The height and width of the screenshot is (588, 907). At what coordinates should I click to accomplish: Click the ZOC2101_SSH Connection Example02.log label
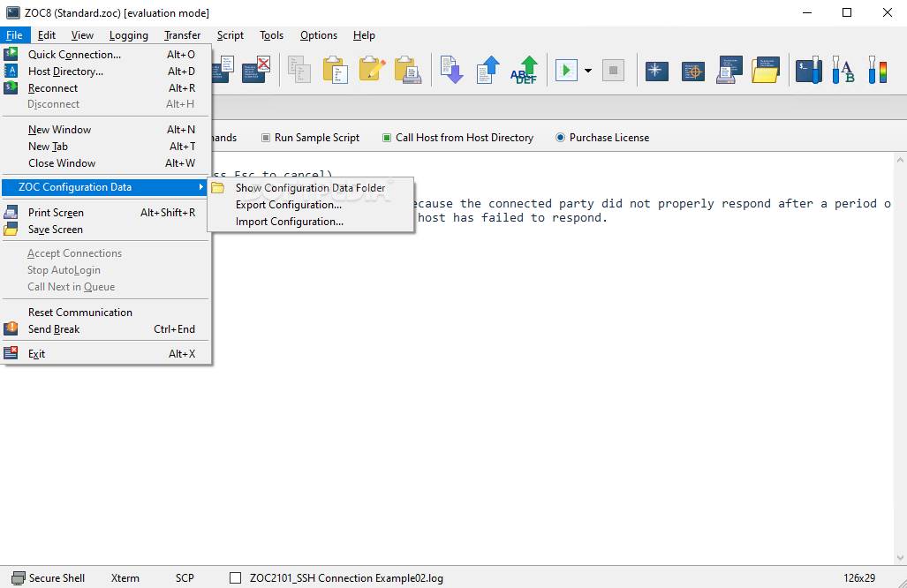346,578
